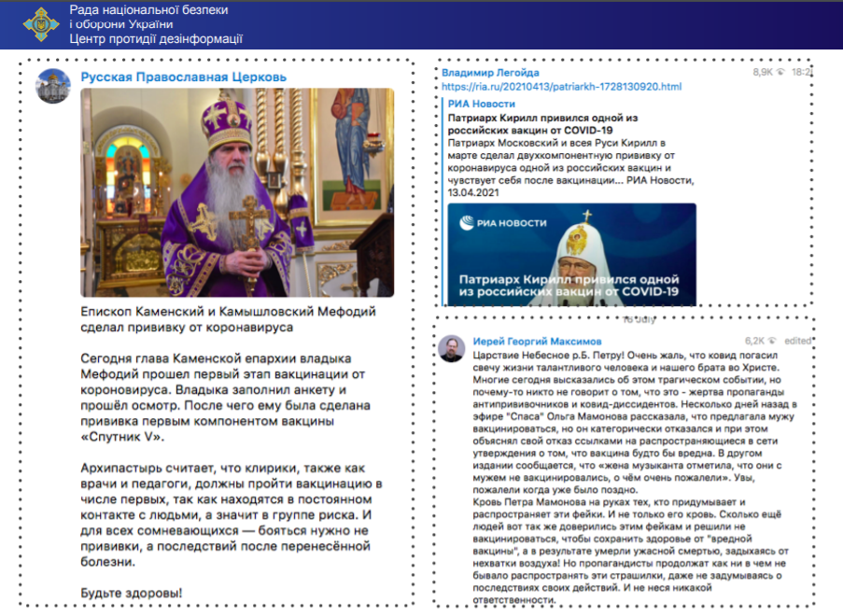843x616 pixels.
Task: Click the closing line 'Будьте здоровы!'
Action: (132, 593)
